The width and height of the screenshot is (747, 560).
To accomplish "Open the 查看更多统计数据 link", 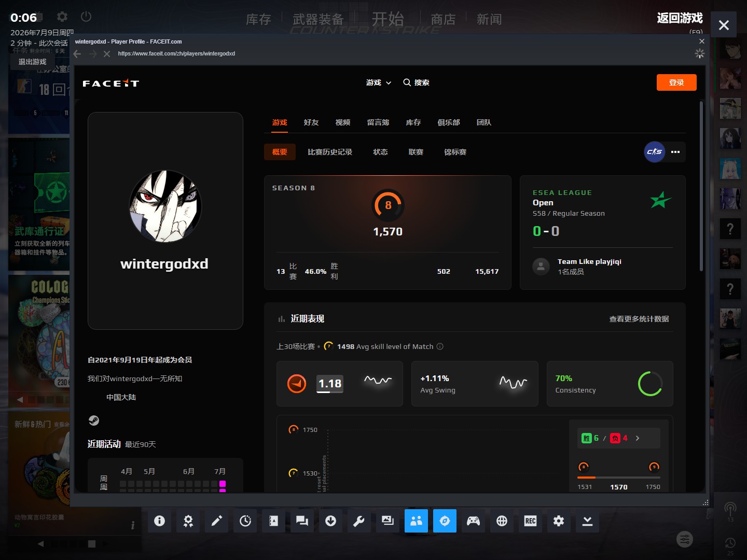I will [639, 319].
